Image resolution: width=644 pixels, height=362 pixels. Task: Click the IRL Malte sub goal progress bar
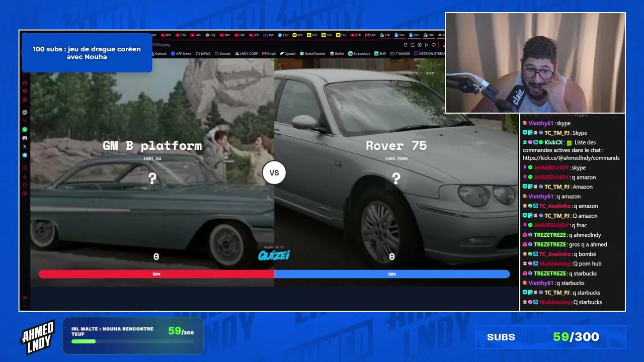point(133,341)
